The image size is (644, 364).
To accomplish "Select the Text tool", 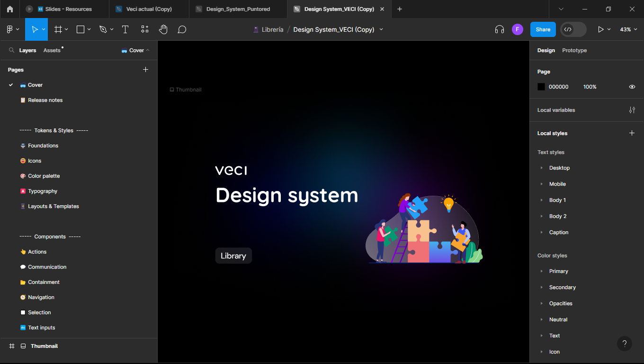I will coord(125,29).
